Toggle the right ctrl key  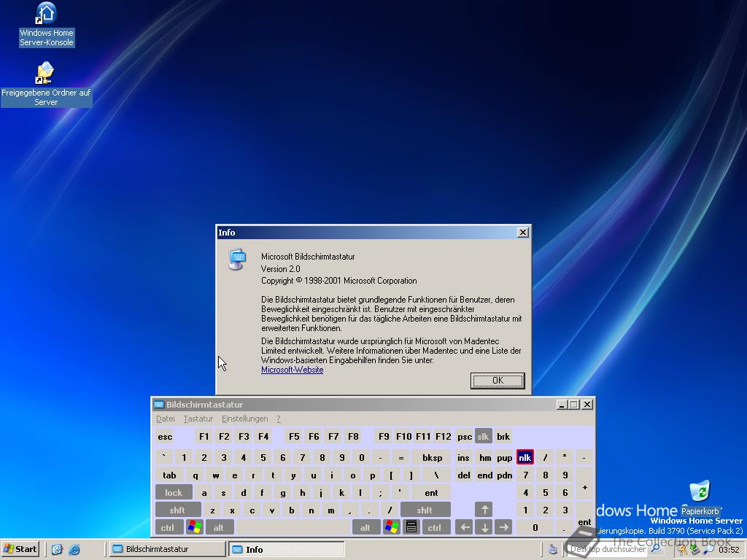tap(435, 527)
